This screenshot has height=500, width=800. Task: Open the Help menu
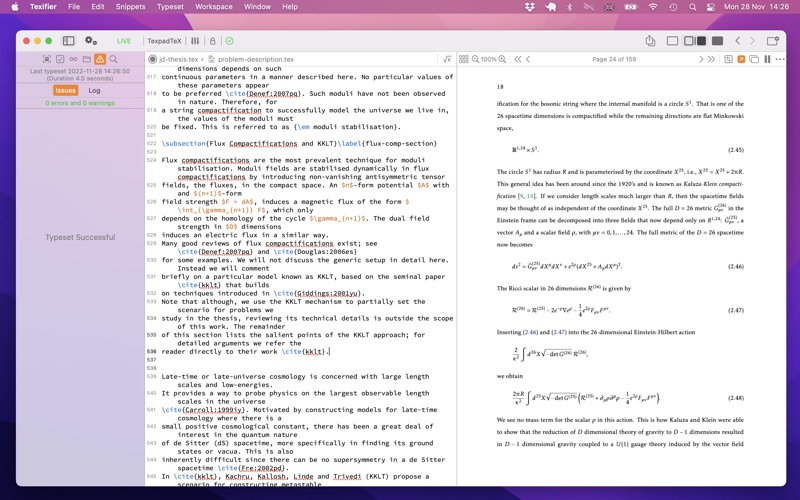point(290,7)
